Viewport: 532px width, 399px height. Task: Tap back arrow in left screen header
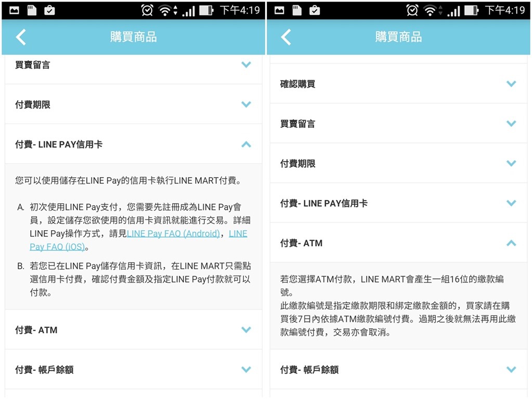pos(21,37)
